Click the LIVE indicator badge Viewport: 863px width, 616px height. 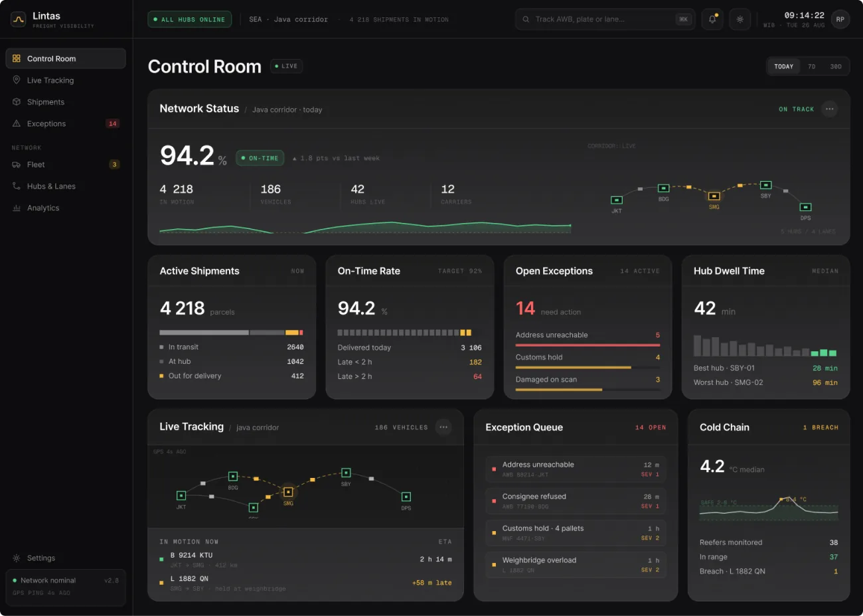[286, 66]
